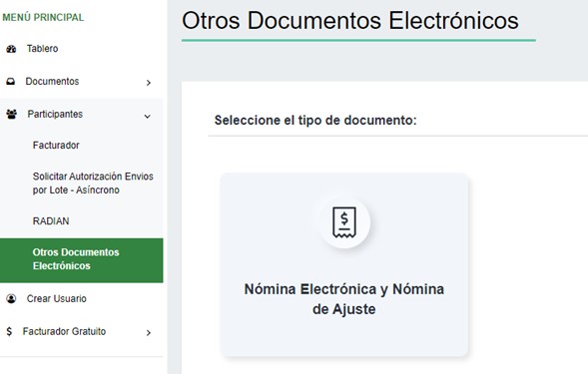Go to Facturador submenu item
Screen dimensions: 588x374
56,145
